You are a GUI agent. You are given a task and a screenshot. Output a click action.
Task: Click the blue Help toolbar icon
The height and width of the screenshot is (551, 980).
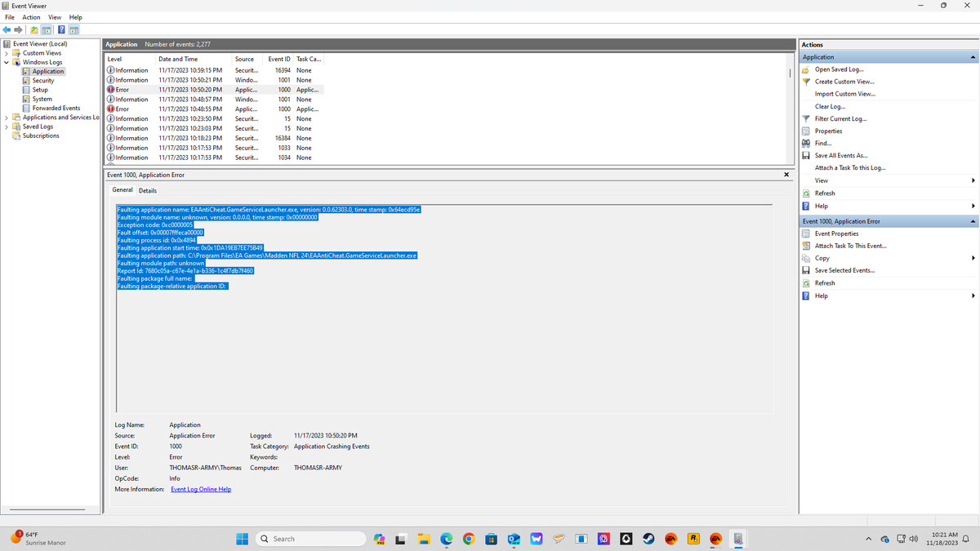point(61,30)
